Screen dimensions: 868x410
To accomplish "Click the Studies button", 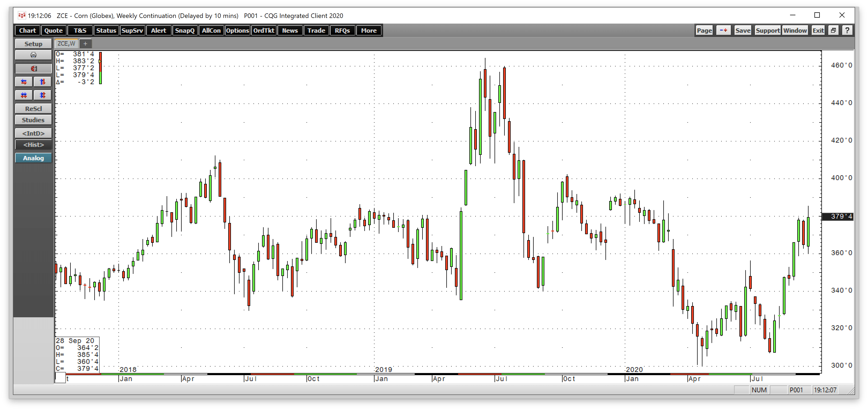I will coord(33,120).
